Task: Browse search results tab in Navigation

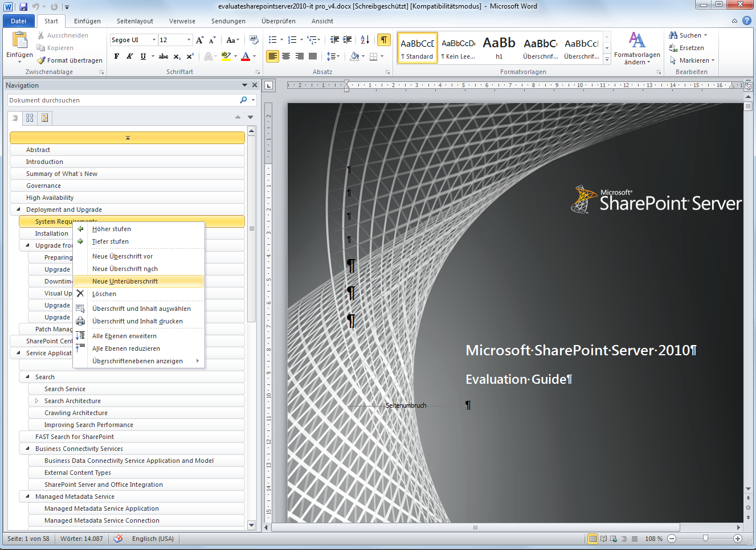Action: [x=44, y=118]
